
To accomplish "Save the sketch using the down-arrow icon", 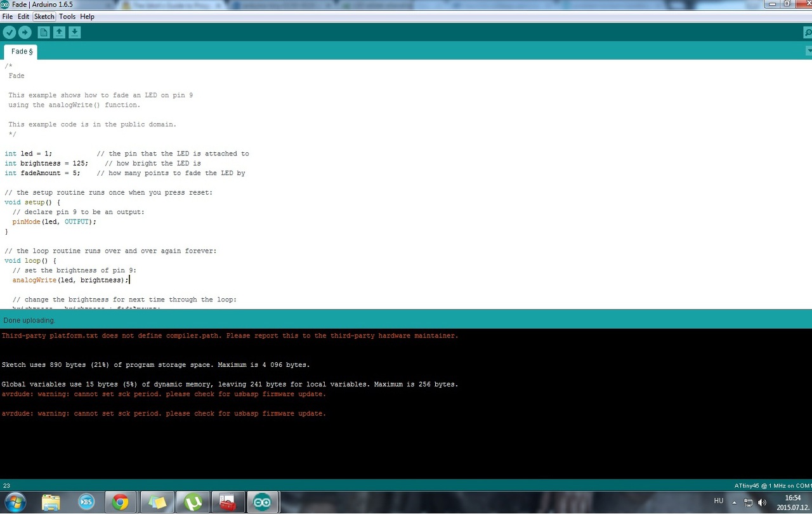I will 74,32.
